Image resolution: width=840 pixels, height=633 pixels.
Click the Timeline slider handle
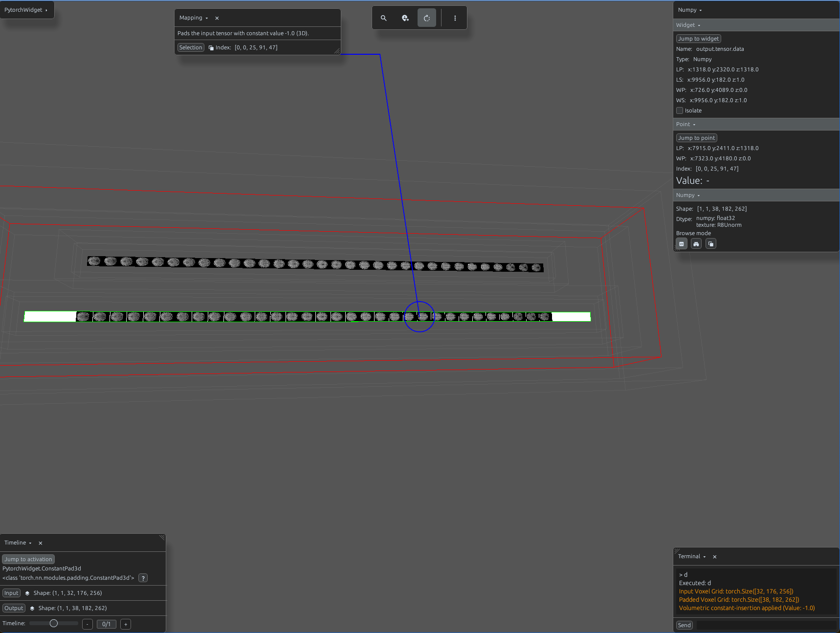click(54, 623)
